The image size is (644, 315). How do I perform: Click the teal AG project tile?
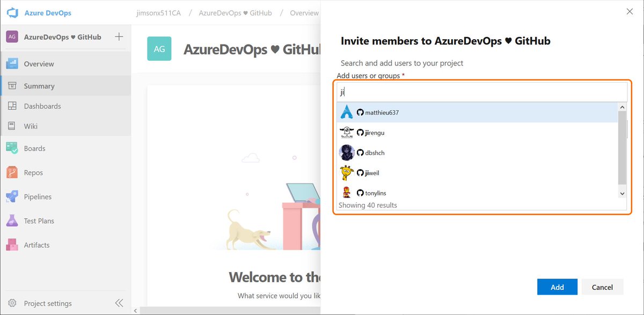pos(159,48)
